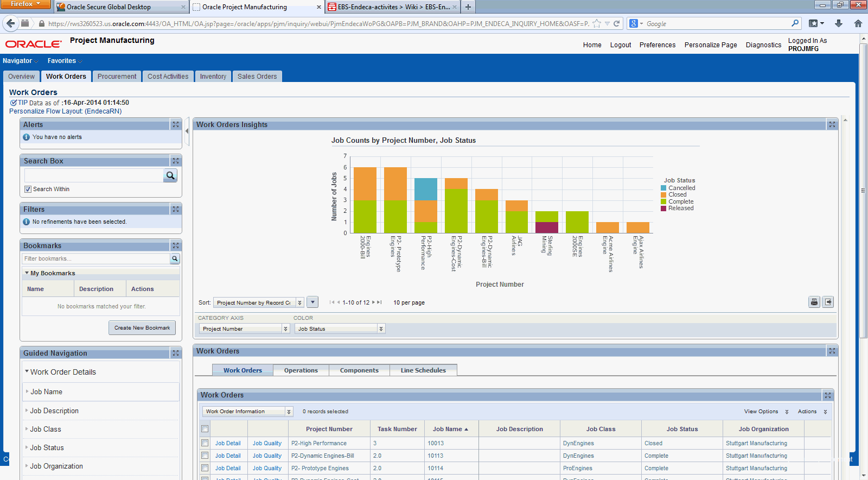This screenshot has width=868, height=480.
Task: Click the Cancelled legend color swatch
Action: coord(663,188)
